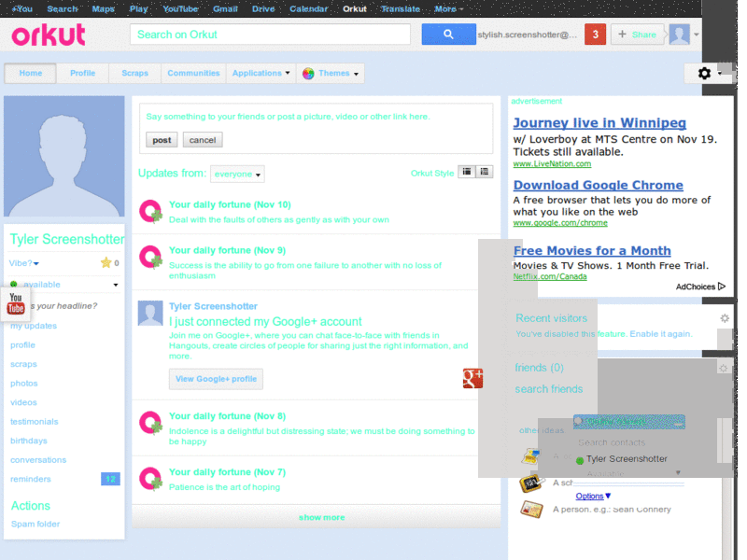The image size is (747, 560).
Task: Click the blue search magnifier button
Action: (x=448, y=35)
